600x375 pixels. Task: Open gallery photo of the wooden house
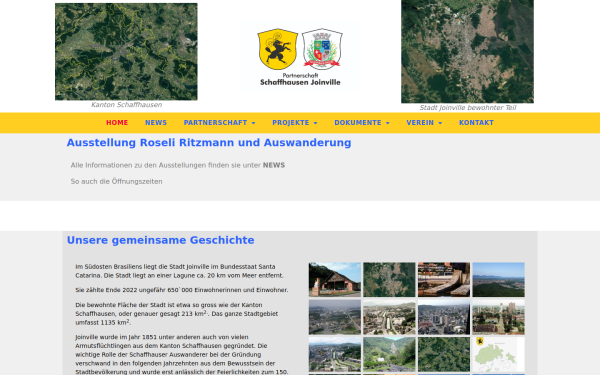[335, 280]
